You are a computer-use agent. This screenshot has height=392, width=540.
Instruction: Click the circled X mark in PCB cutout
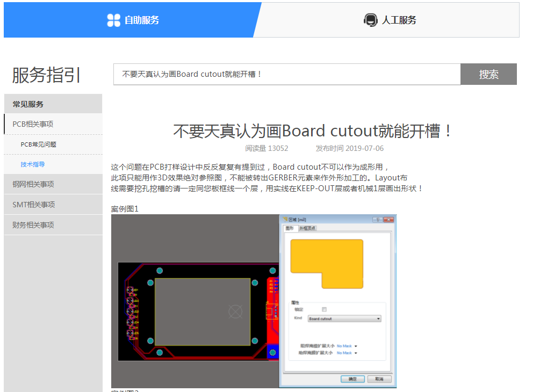pos(235,312)
